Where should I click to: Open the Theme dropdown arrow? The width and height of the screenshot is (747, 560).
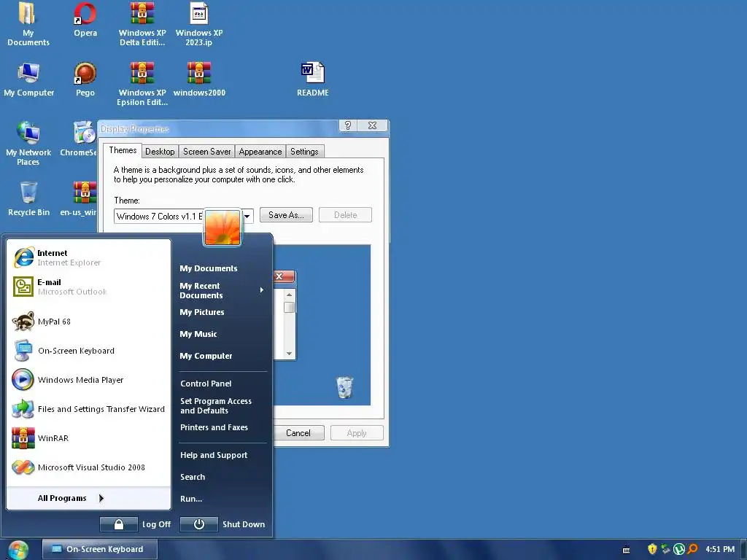coord(247,216)
